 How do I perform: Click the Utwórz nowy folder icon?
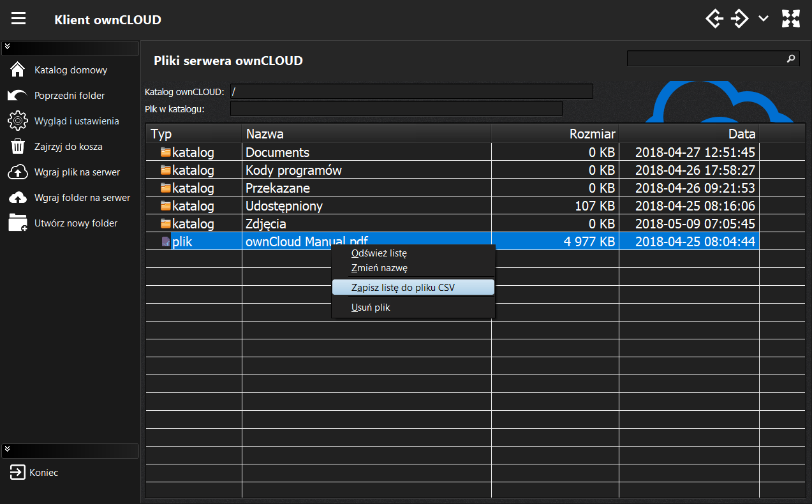tap(18, 223)
